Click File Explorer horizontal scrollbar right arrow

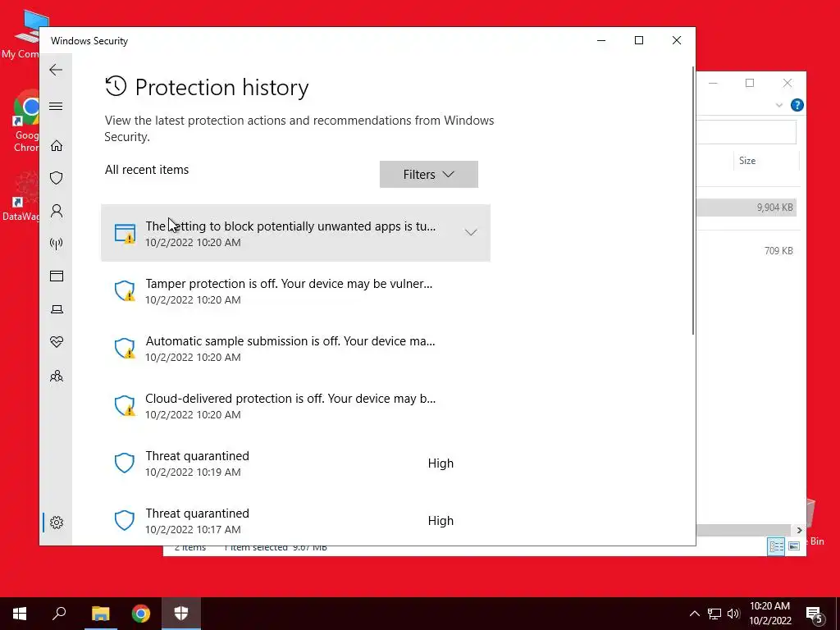tap(799, 530)
